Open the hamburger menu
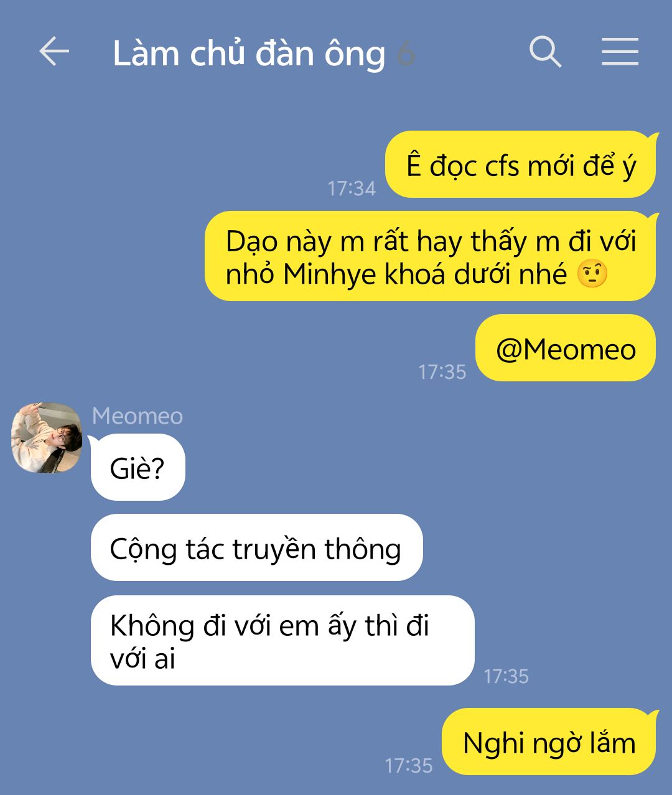The height and width of the screenshot is (795, 672). pos(620,51)
